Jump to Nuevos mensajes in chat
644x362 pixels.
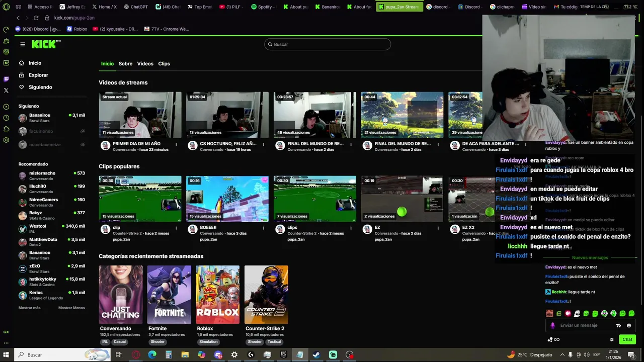(x=590, y=257)
